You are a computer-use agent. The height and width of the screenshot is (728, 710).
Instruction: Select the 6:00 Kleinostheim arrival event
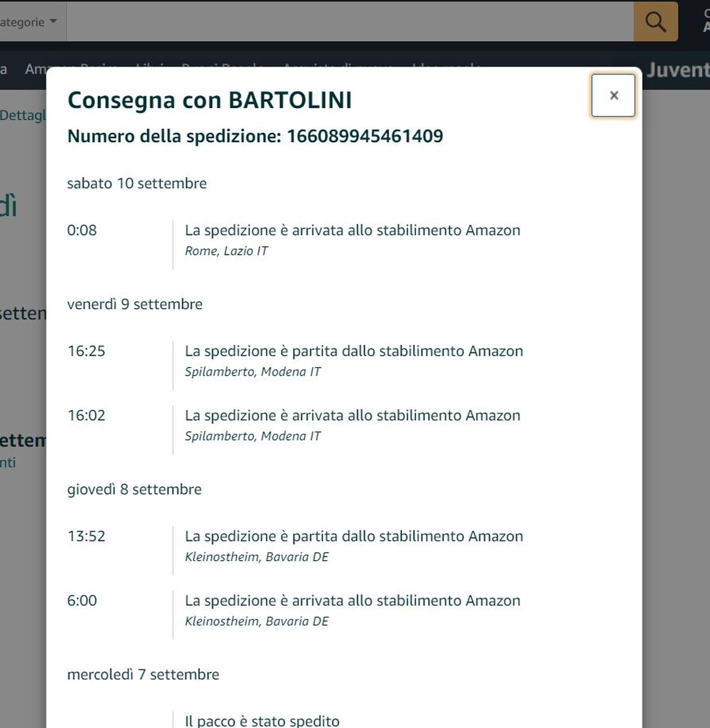tap(352, 601)
